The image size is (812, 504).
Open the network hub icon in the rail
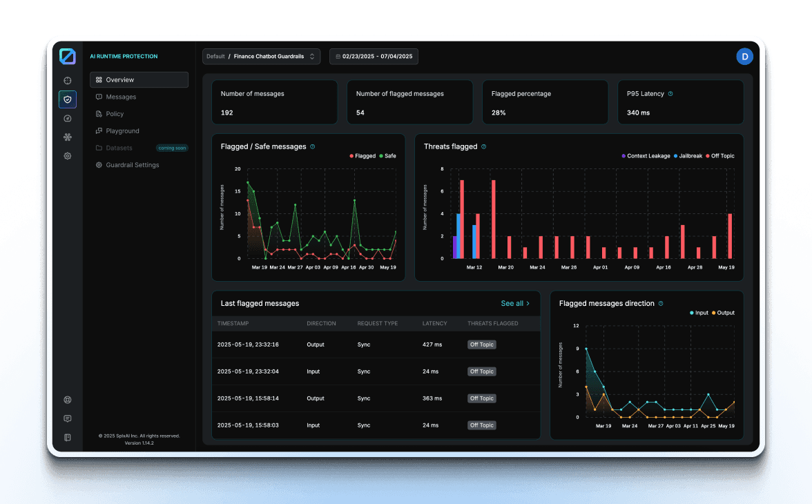(x=68, y=137)
